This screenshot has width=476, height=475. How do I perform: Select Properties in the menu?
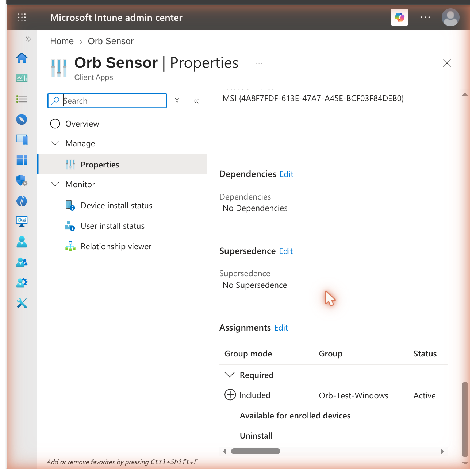click(x=122, y=165)
